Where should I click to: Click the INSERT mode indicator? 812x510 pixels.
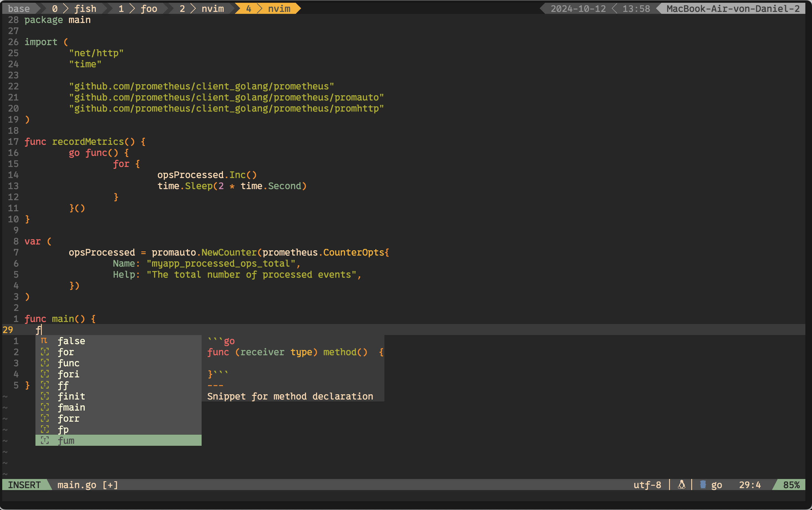click(24, 485)
